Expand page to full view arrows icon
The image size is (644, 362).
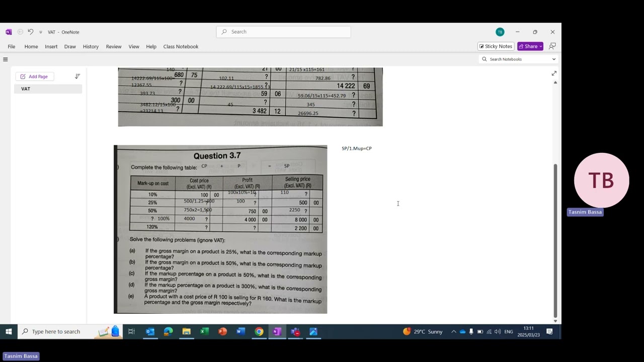coord(554,73)
